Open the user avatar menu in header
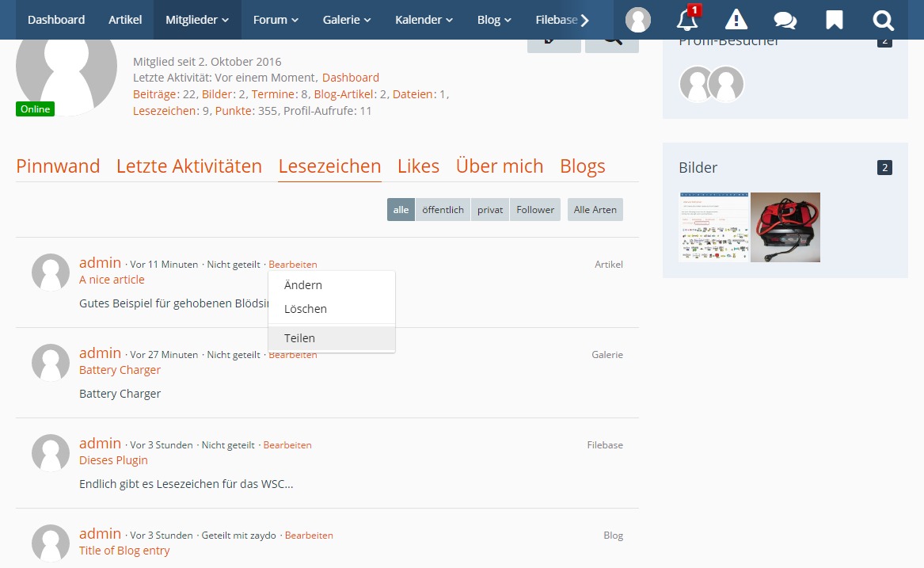Viewport: 924px width, 568px height. tap(638, 20)
